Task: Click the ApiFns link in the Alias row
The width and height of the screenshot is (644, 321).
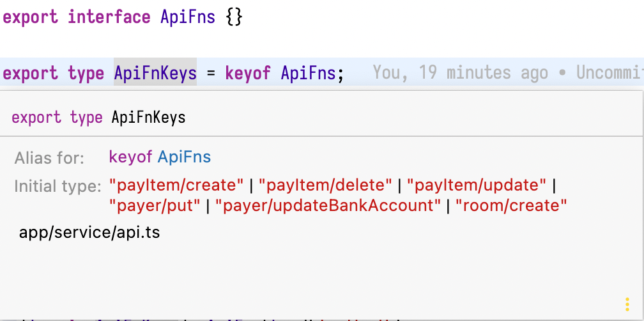Action: tap(184, 157)
